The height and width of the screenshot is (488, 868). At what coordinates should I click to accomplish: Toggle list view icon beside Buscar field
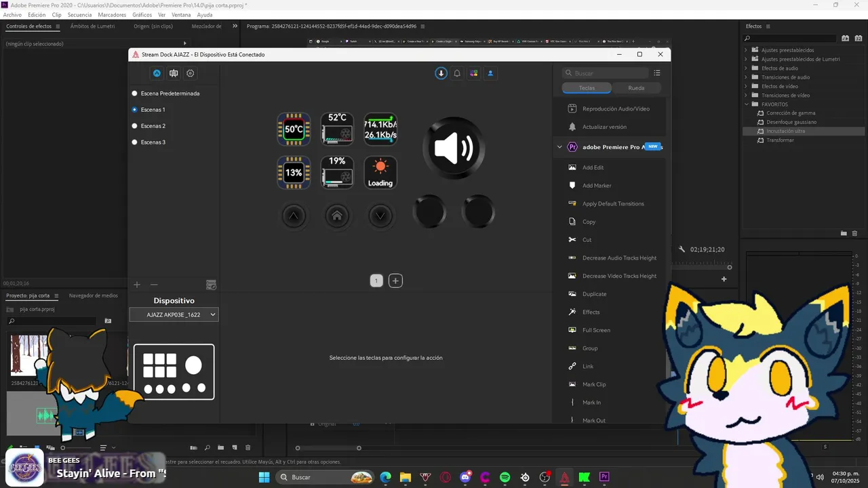coord(656,73)
